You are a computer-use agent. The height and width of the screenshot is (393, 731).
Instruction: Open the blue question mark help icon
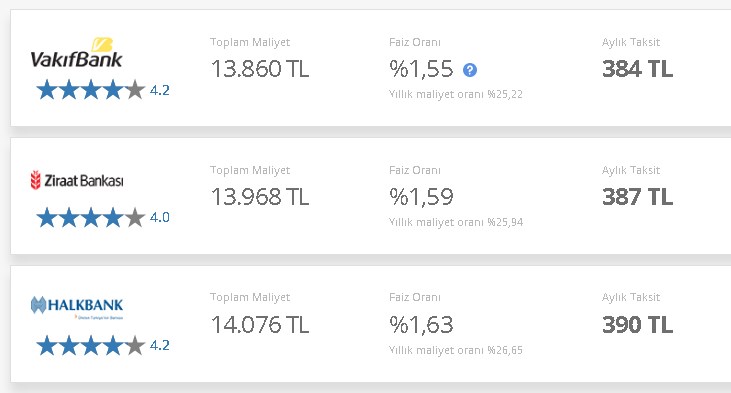[x=469, y=70]
